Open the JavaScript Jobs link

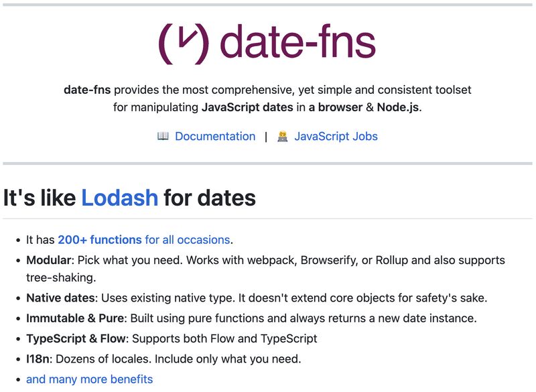[336, 136]
